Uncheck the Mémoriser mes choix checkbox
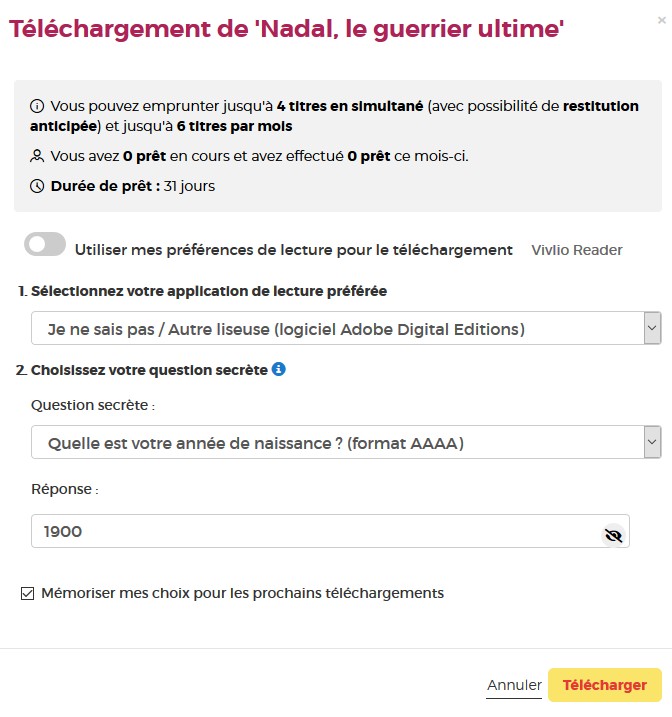672x717 pixels. pos(27,594)
